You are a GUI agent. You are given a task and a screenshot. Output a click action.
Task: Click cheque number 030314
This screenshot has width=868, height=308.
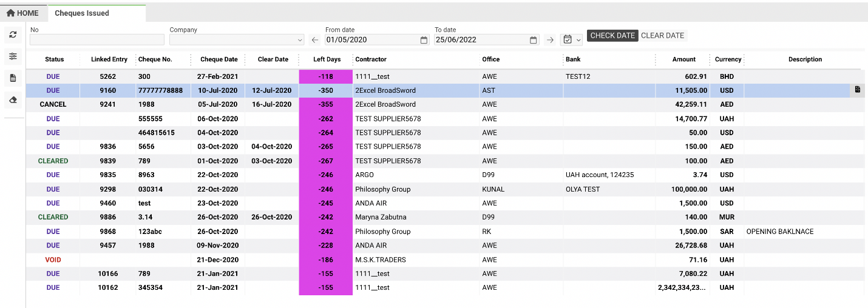pyautogui.click(x=151, y=189)
